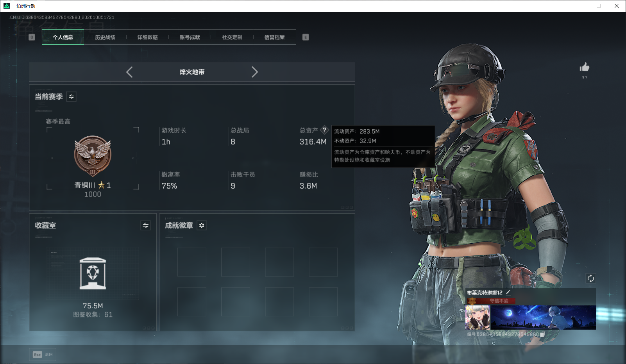Click the Esc 返回 back button
Image resolution: width=626 pixels, height=364 pixels.
pyautogui.click(x=43, y=355)
